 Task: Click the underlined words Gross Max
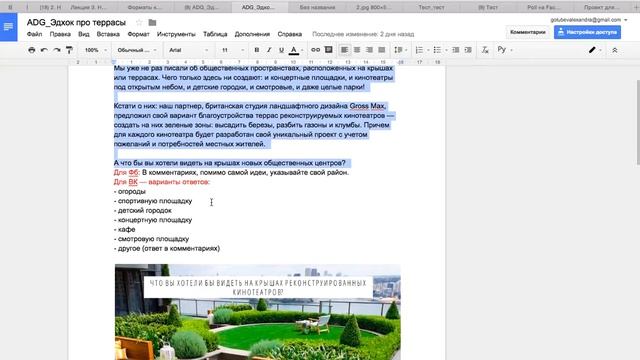(367, 106)
